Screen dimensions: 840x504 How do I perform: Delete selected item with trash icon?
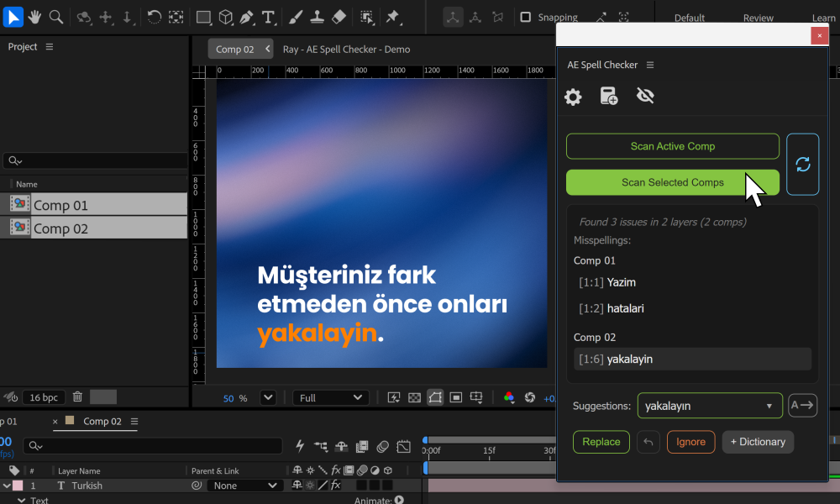[x=77, y=396]
